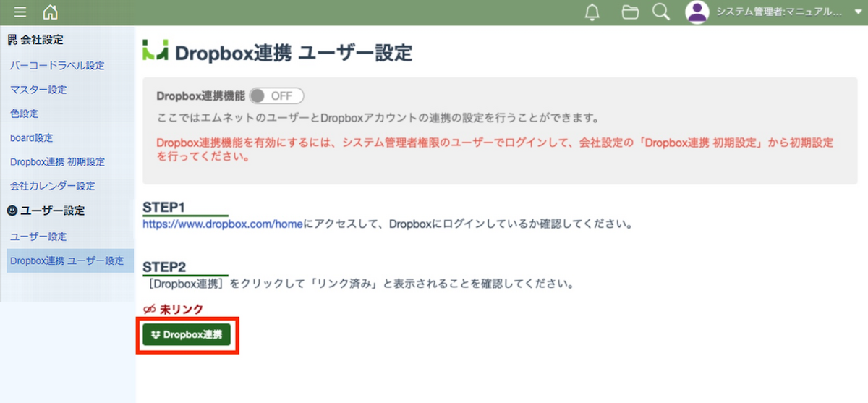The image size is (868, 403).
Task: Open ユーザー設定 in the sidebar
Action: 38,237
